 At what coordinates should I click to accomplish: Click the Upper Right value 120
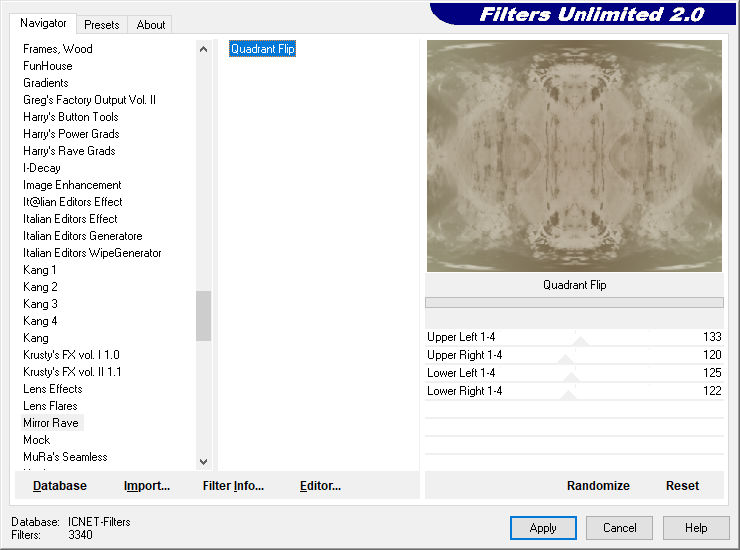pos(712,355)
